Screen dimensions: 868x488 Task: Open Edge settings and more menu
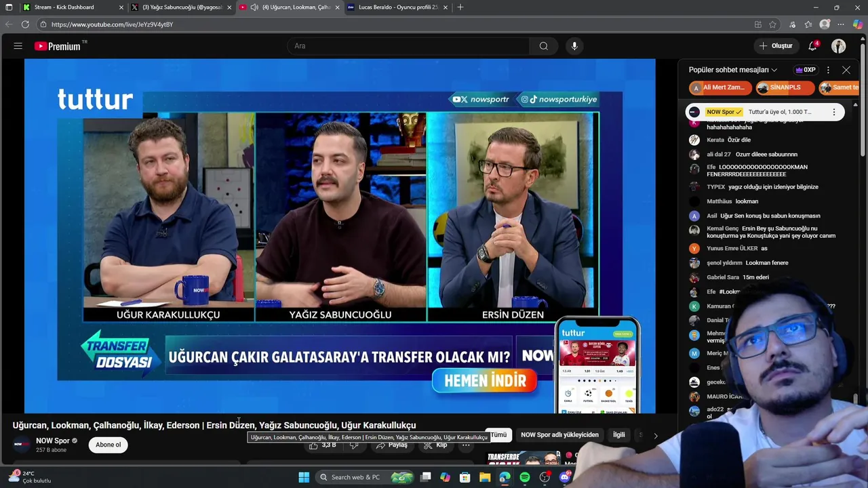842,24
